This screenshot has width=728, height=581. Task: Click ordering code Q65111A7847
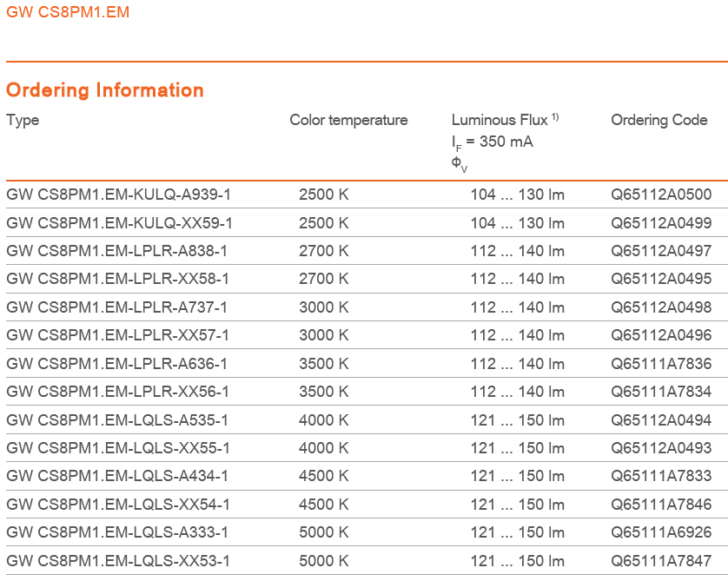[661, 560]
